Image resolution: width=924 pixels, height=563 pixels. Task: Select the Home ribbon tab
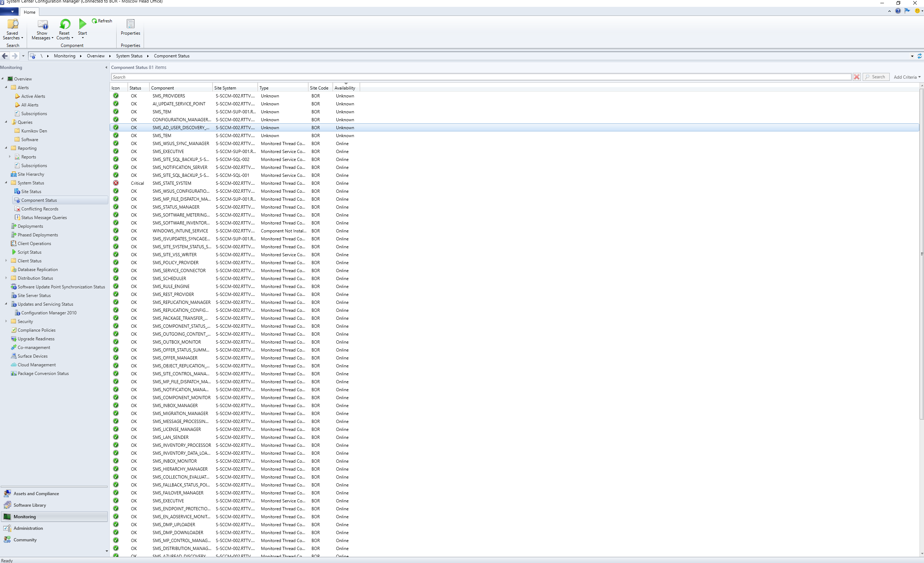click(29, 12)
